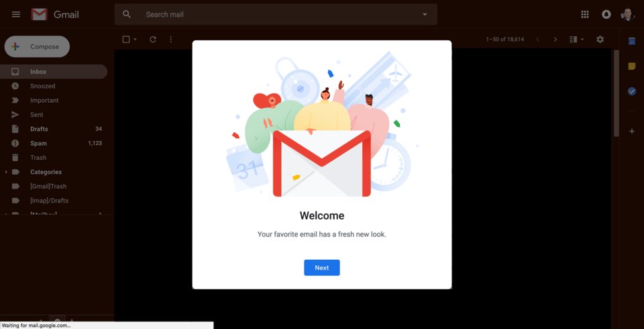Viewport: 644px width, 329px height.
Task: Click inside the Search mail field
Action: point(276,14)
